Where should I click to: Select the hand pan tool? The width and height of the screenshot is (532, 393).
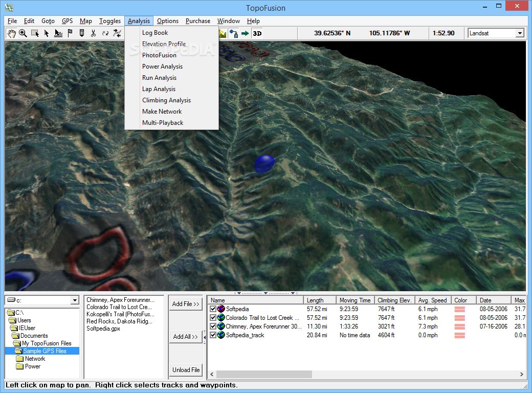[12, 33]
